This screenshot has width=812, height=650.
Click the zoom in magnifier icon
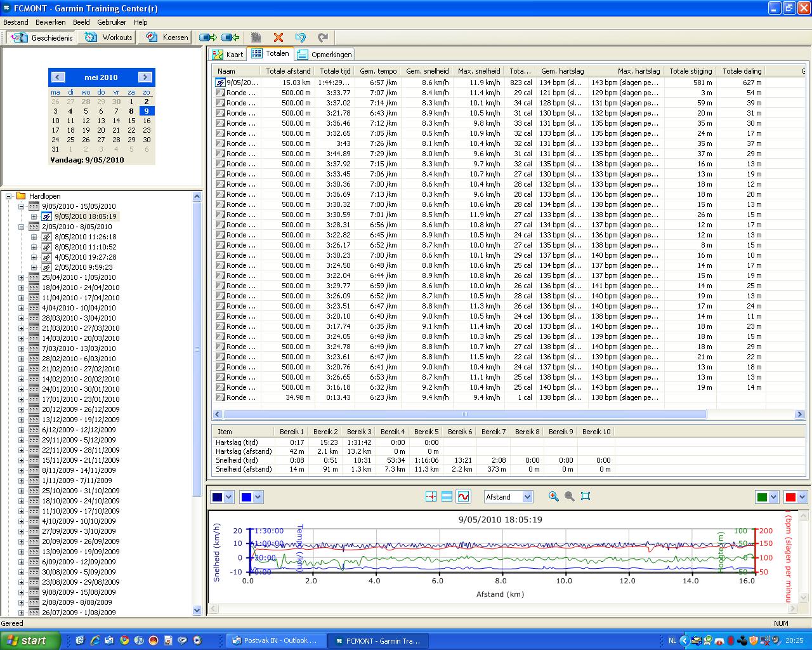[x=553, y=496]
